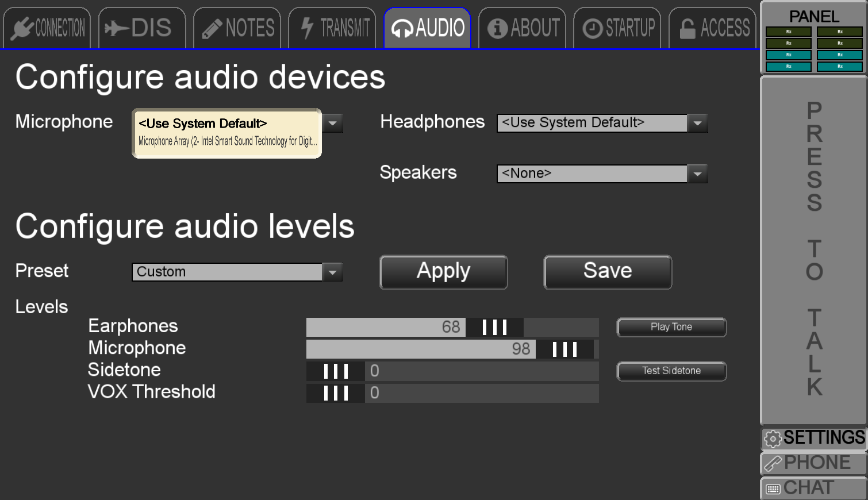Open the Notes pencil tab

point(237,28)
